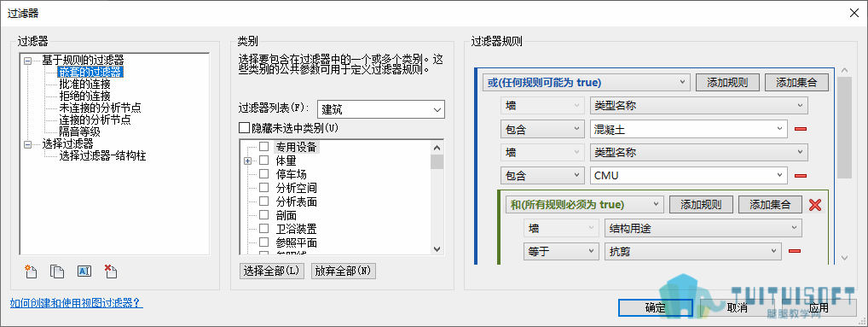This screenshot has width=868, height=327.
Task: Remove the 抗剪 rule with red minus
Action: click(795, 251)
